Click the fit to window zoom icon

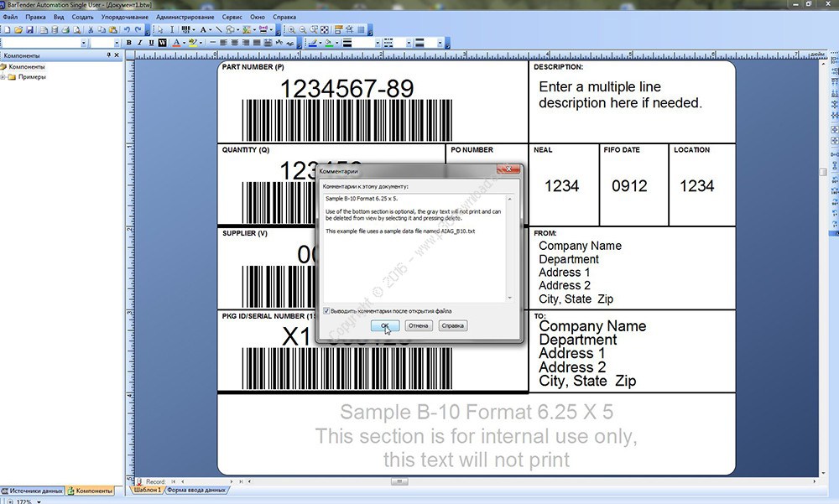click(x=325, y=30)
